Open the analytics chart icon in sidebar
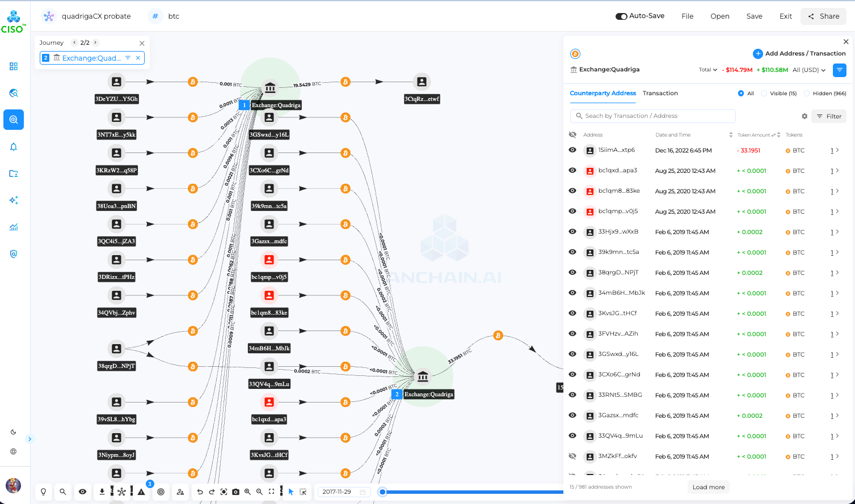This screenshot has width=855, height=504. pos(14,227)
